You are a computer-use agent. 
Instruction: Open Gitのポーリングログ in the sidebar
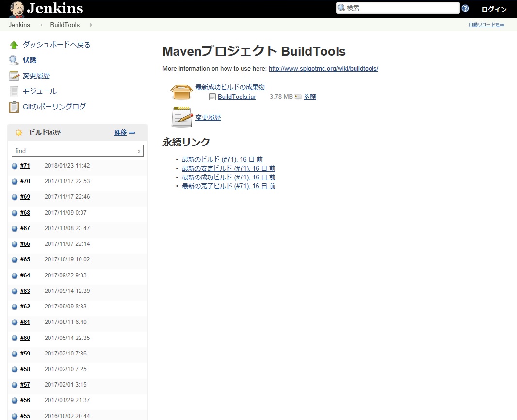[x=54, y=107]
